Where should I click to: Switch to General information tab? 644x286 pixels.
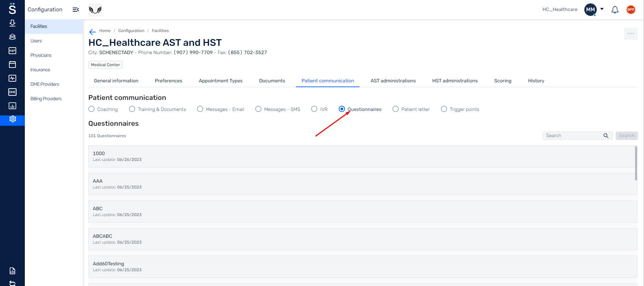coord(116,81)
